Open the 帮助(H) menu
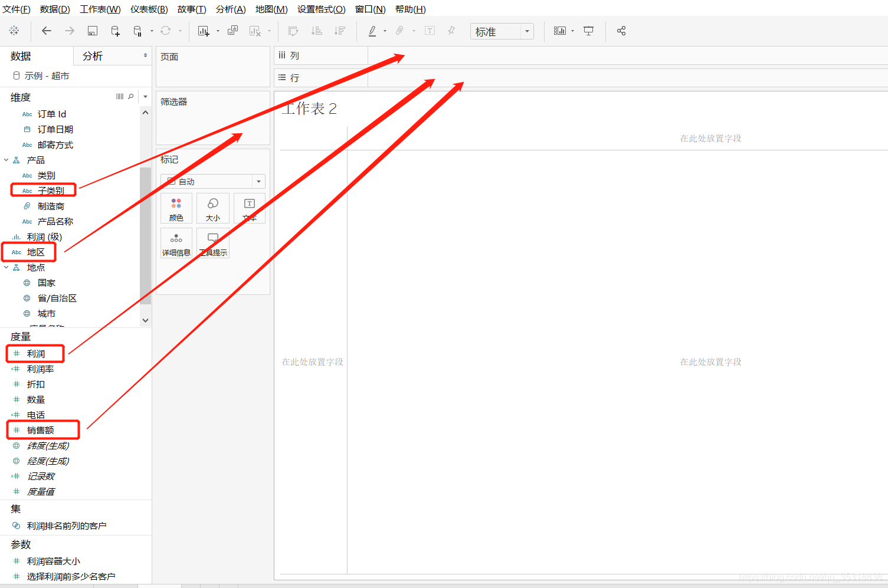 [x=411, y=9]
